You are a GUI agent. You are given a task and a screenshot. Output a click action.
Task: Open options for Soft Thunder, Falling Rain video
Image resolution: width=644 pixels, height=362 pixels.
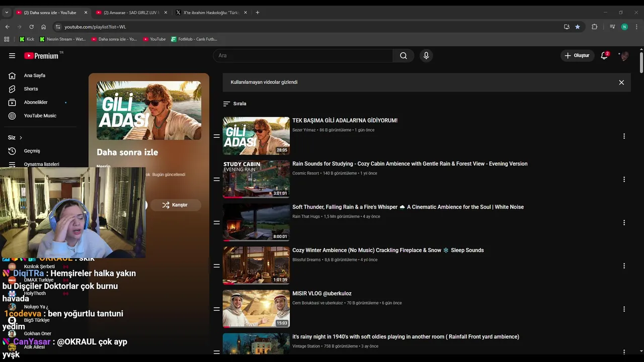[624, 223]
